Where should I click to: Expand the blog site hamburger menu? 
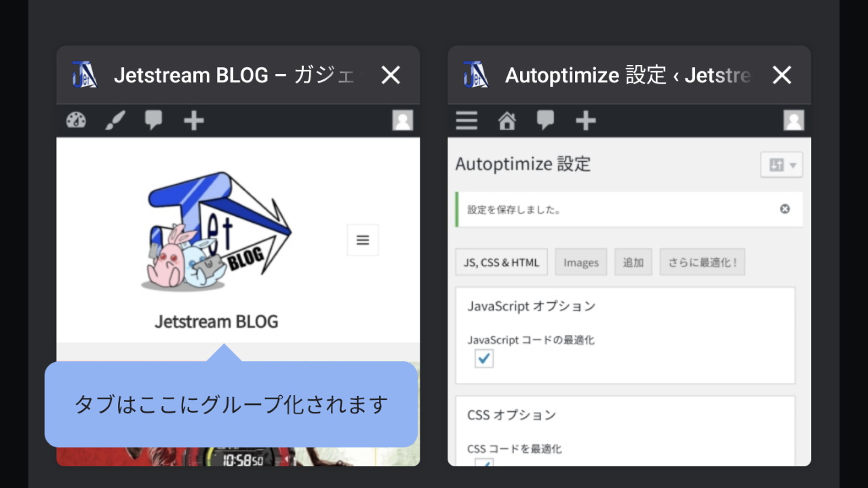pos(363,240)
